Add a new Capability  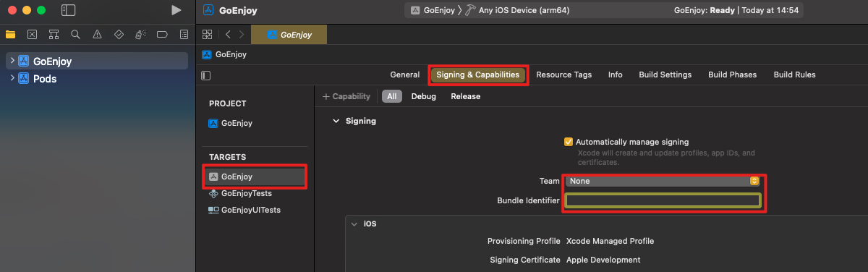tap(346, 96)
